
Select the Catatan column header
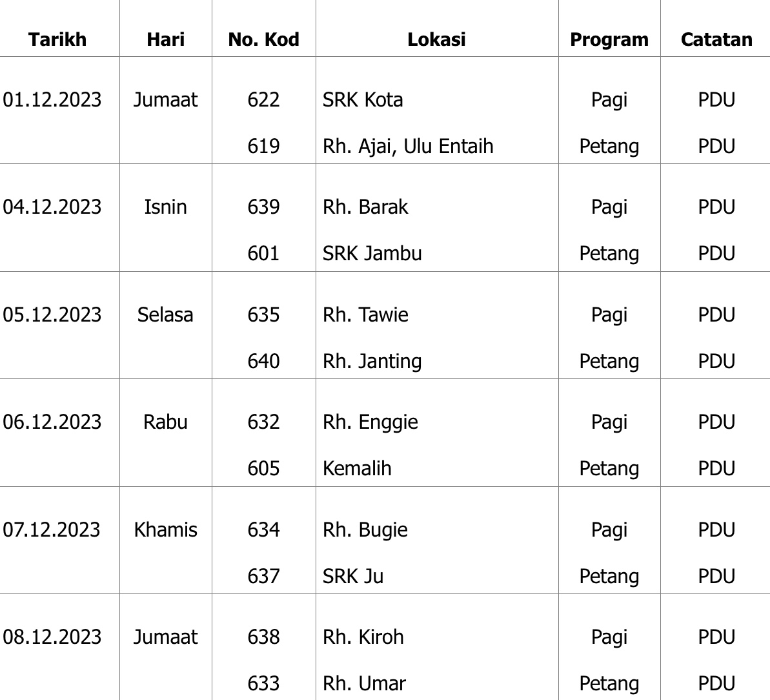click(x=716, y=39)
